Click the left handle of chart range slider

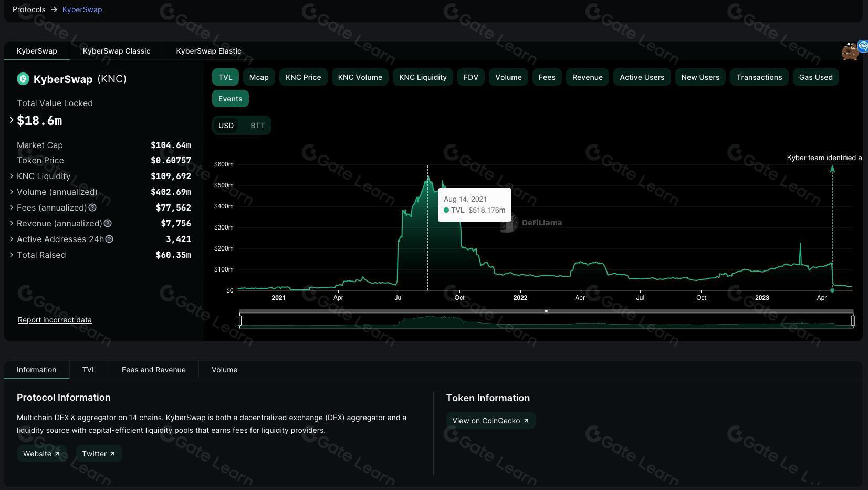tap(239, 320)
